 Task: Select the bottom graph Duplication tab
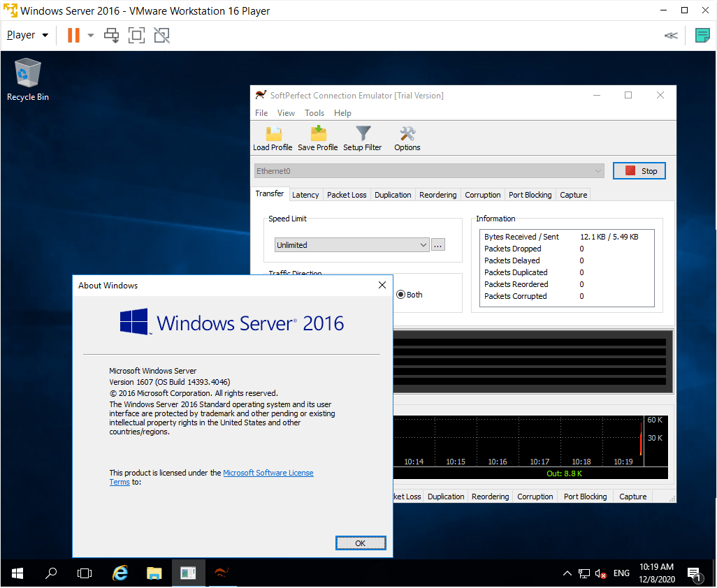pyautogui.click(x=446, y=497)
